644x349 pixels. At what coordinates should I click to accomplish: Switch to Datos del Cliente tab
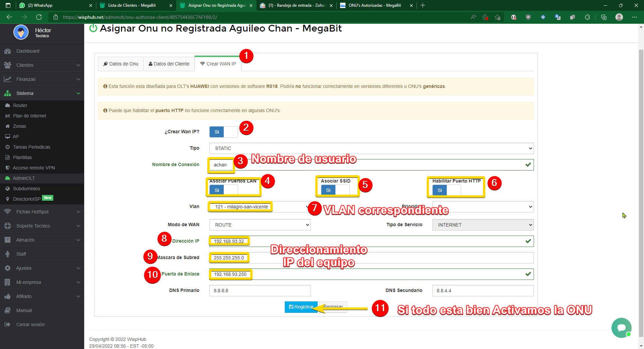point(169,64)
